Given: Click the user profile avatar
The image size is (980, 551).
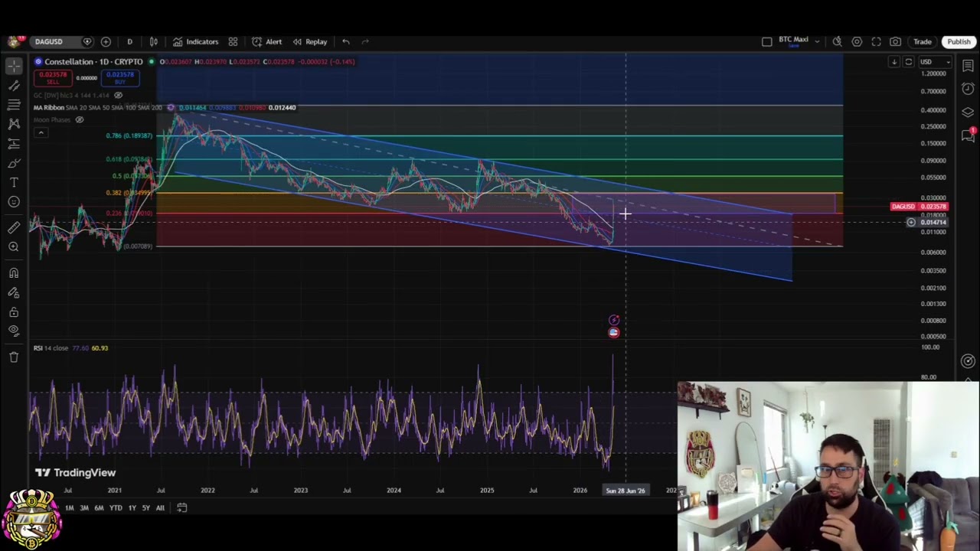Looking at the screenshot, I should [x=14, y=41].
